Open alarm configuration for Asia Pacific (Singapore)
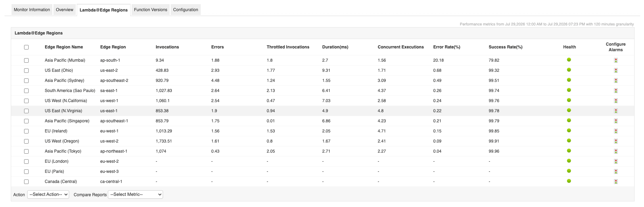 tap(616, 121)
